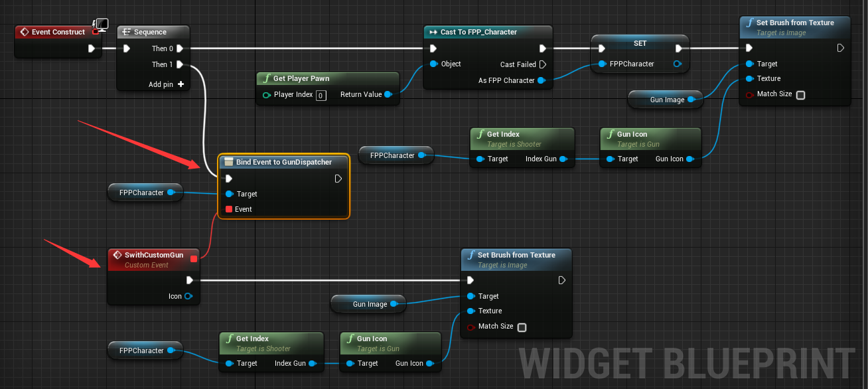
Task: Enable Match Size on lower Set Brush from Texture
Action: [522, 327]
